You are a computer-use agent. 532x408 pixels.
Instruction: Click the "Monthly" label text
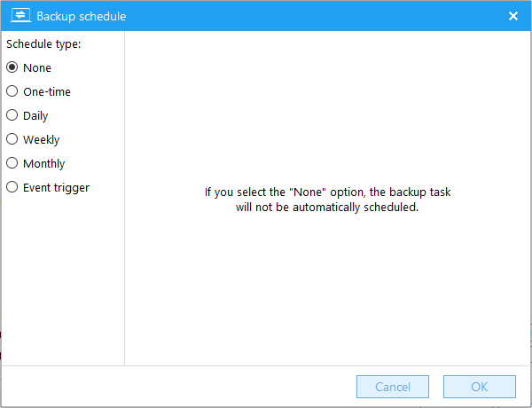43,163
